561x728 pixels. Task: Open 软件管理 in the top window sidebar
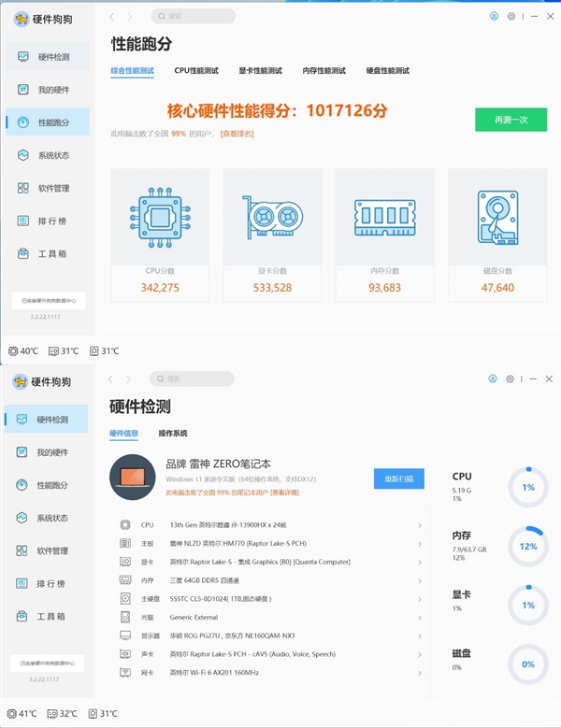pyautogui.click(x=48, y=188)
